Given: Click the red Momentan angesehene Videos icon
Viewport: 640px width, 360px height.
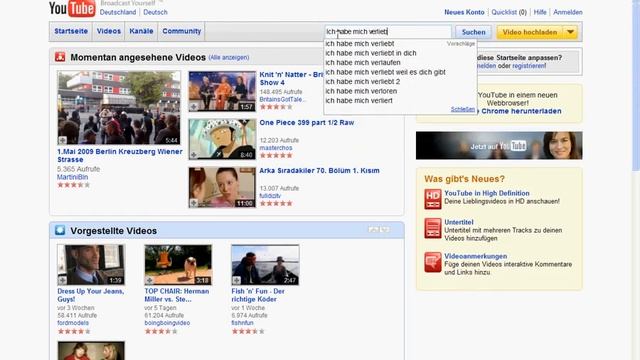Looking at the screenshot, I should tap(60, 57).
